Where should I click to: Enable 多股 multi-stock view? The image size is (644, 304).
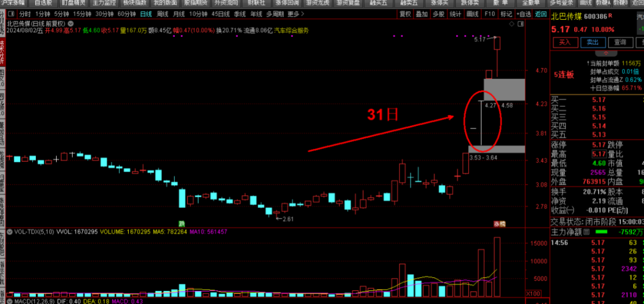coord(438,14)
